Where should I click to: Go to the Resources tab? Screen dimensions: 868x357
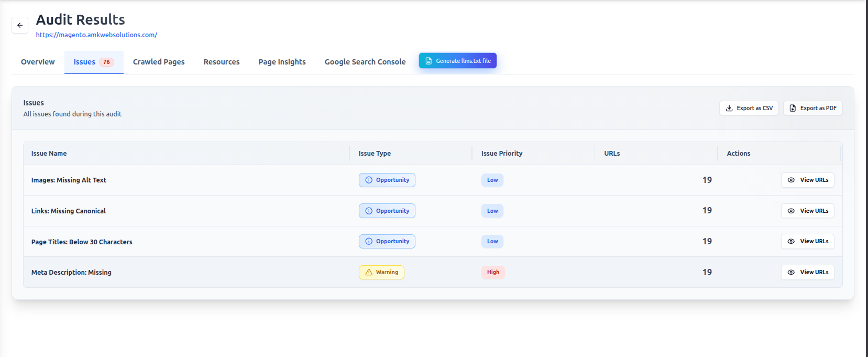(222, 62)
